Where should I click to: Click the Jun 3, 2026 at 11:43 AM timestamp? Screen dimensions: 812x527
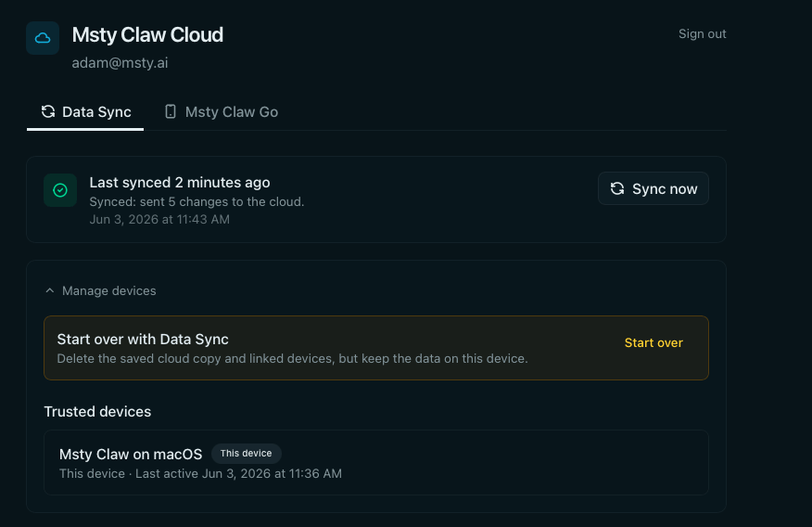click(x=159, y=219)
